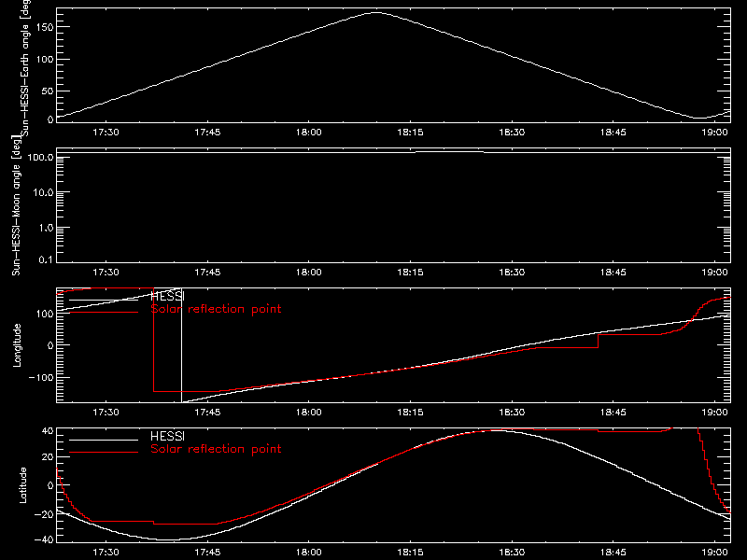Click 18:00 time label under Longitude plot

(309, 412)
